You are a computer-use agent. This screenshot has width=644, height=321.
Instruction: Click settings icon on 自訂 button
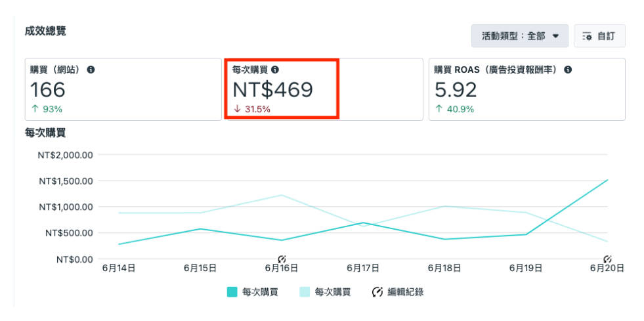[588, 37]
